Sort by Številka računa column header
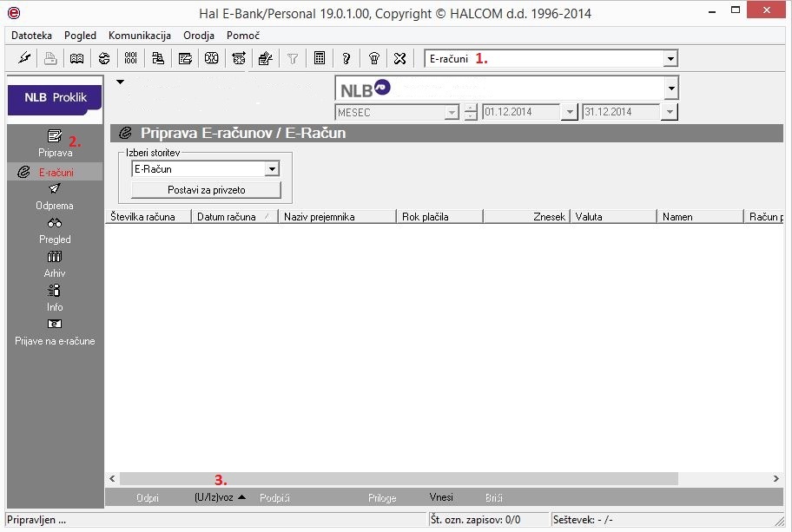Viewport: 792px width, 532px height. [x=148, y=217]
